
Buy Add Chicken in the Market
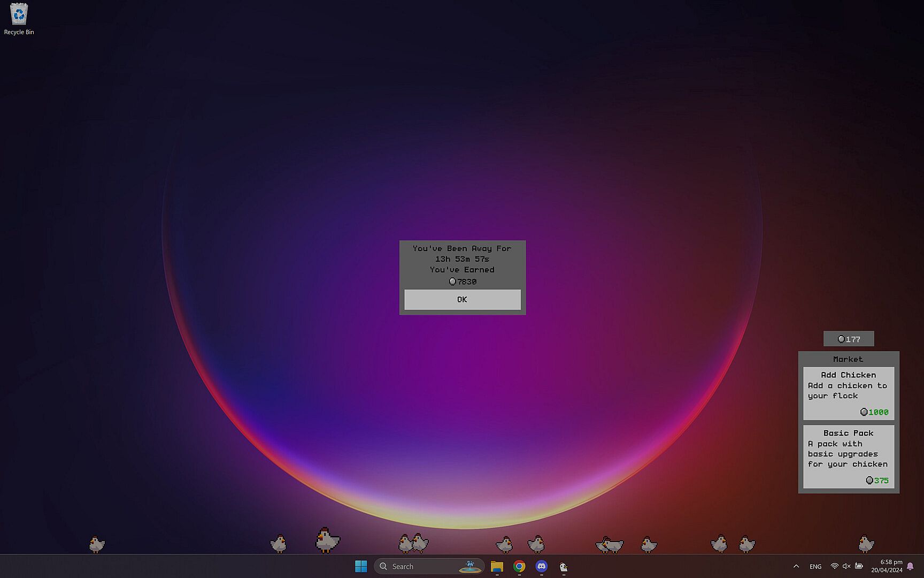[848, 393]
